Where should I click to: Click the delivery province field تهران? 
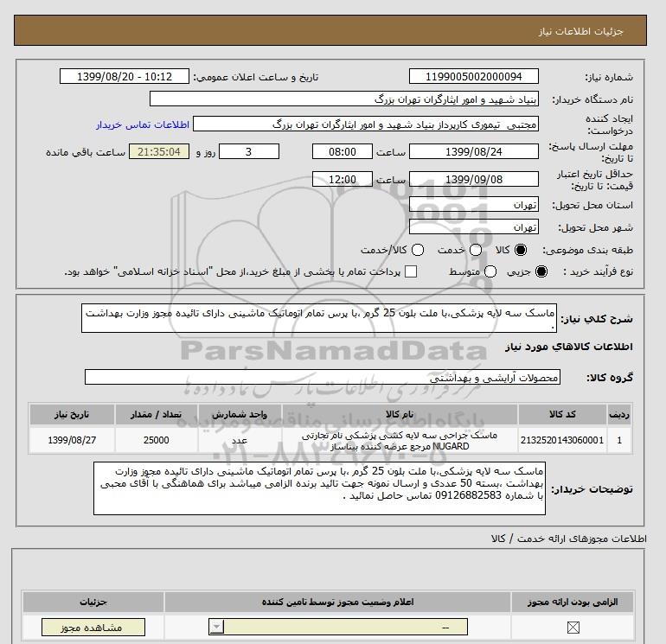(x=474, y=205)
